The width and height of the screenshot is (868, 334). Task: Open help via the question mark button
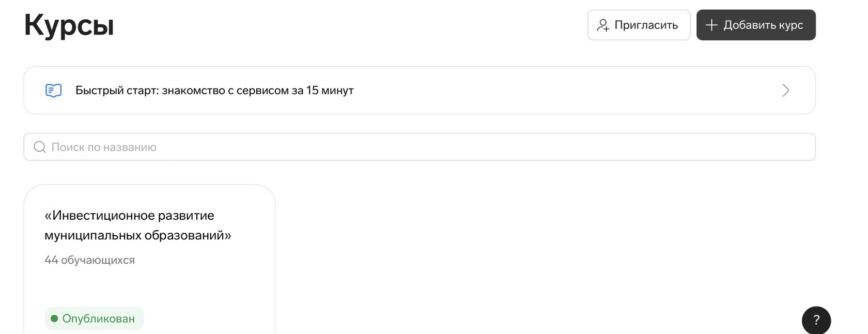pos(816,320)
